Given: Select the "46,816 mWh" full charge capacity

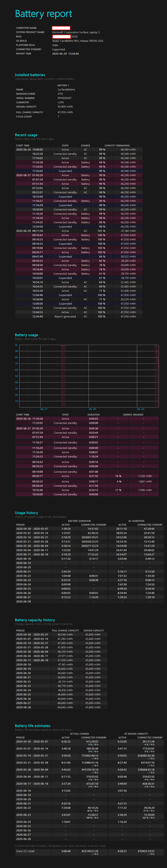Looking at the screenshot, I should coord(65,690).
